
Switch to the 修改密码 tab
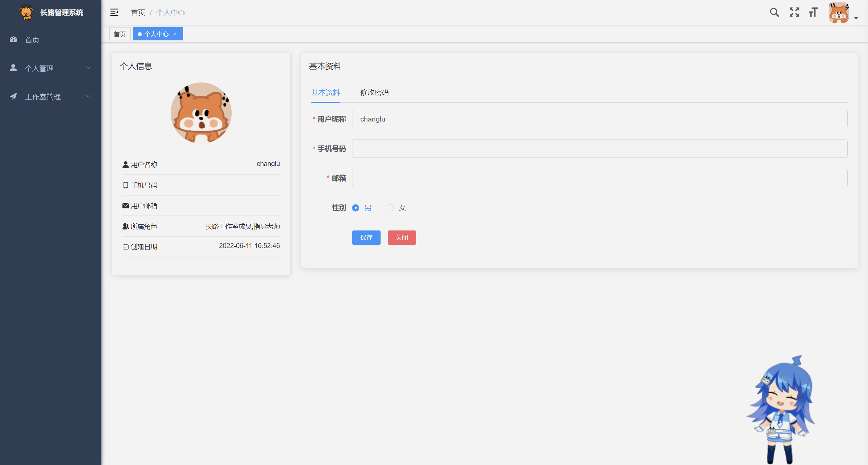374,92
